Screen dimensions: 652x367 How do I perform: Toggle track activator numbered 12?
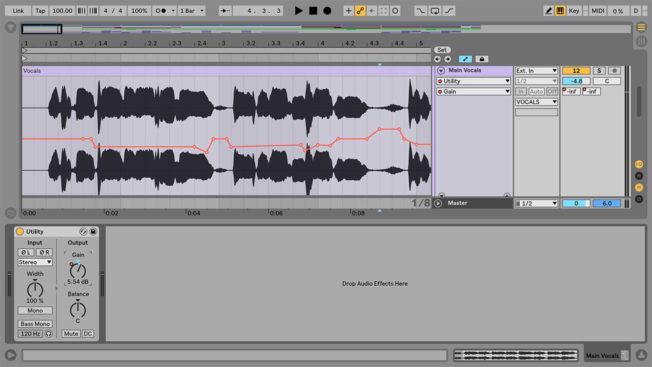[x=576, y=71]
